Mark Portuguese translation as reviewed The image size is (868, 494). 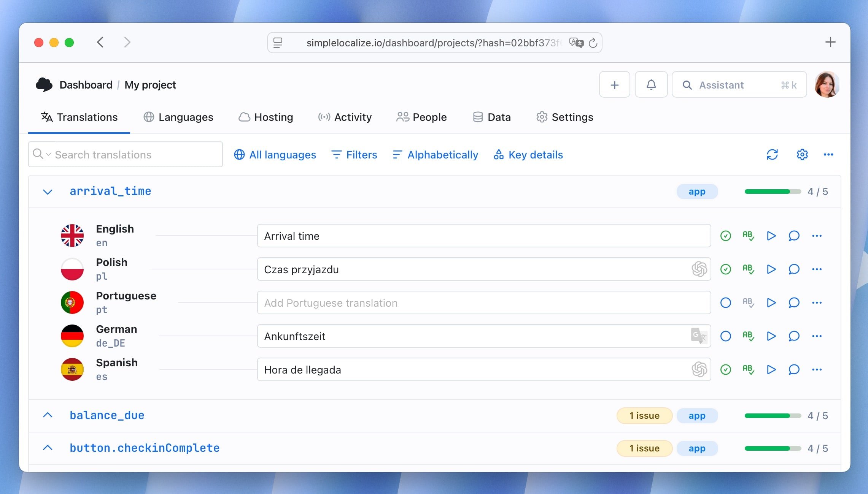(x=725, y=302)
